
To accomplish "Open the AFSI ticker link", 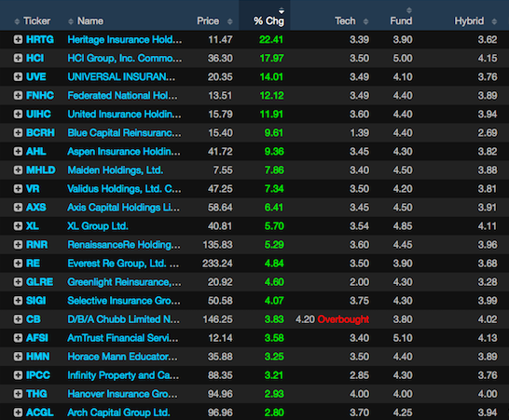I will (x=37, y=338).
